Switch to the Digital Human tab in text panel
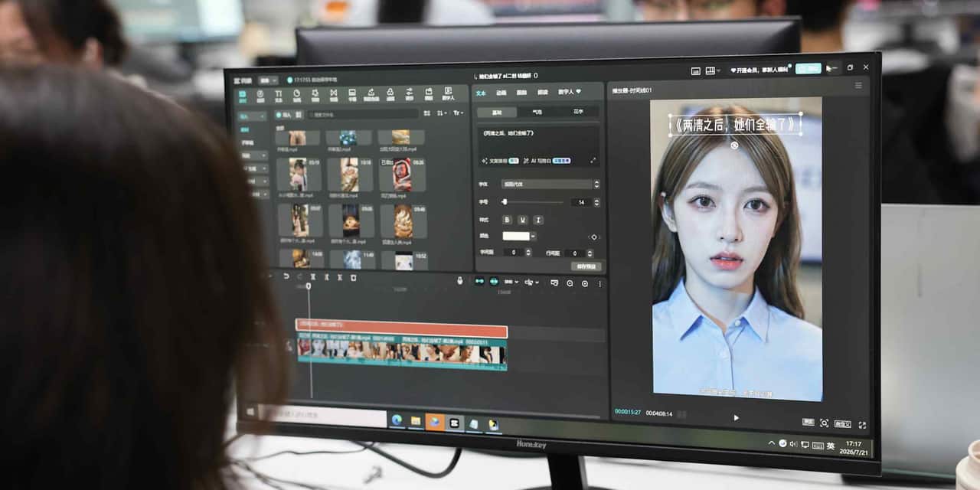 [x=569, y=92]
